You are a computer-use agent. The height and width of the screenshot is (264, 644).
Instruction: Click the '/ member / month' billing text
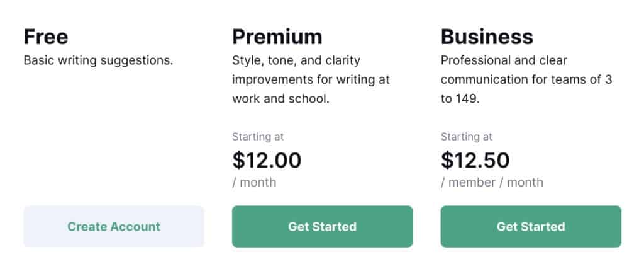(492, 183)
